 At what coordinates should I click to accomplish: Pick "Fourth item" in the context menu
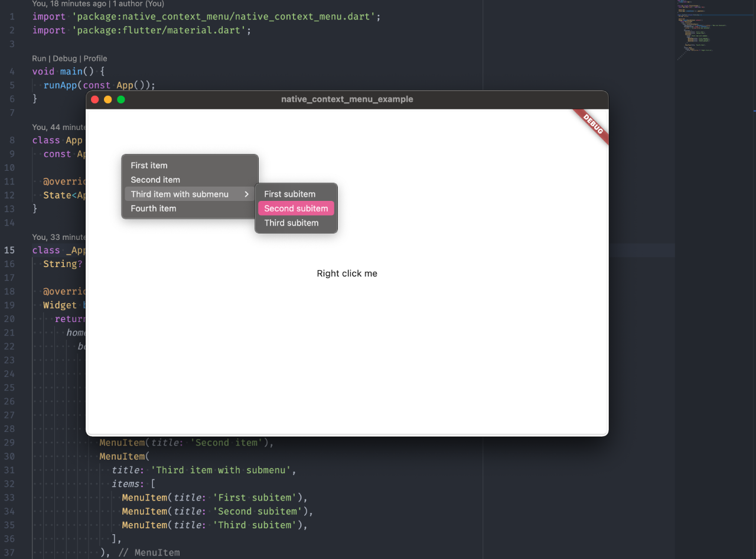click(154, 209)
